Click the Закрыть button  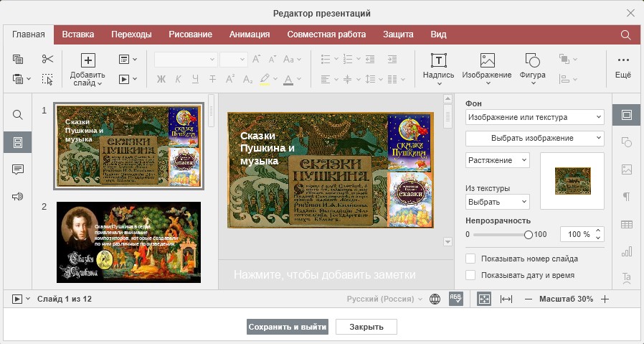coord(366,327)
